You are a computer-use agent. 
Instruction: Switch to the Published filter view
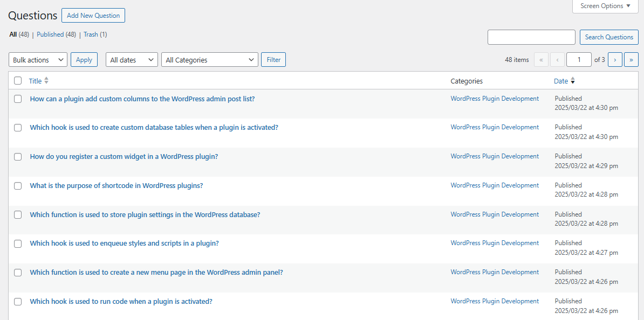point(50,34)
